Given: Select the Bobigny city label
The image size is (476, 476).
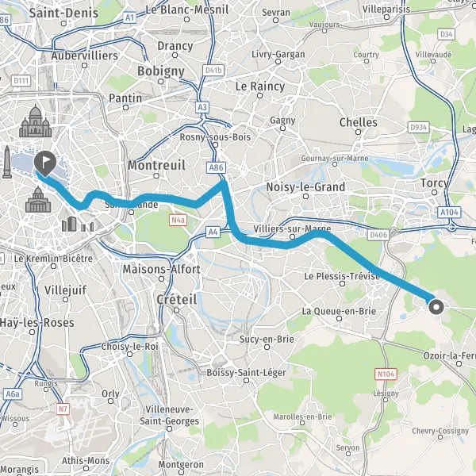Looking at the screenshot, I should [161, 71].
